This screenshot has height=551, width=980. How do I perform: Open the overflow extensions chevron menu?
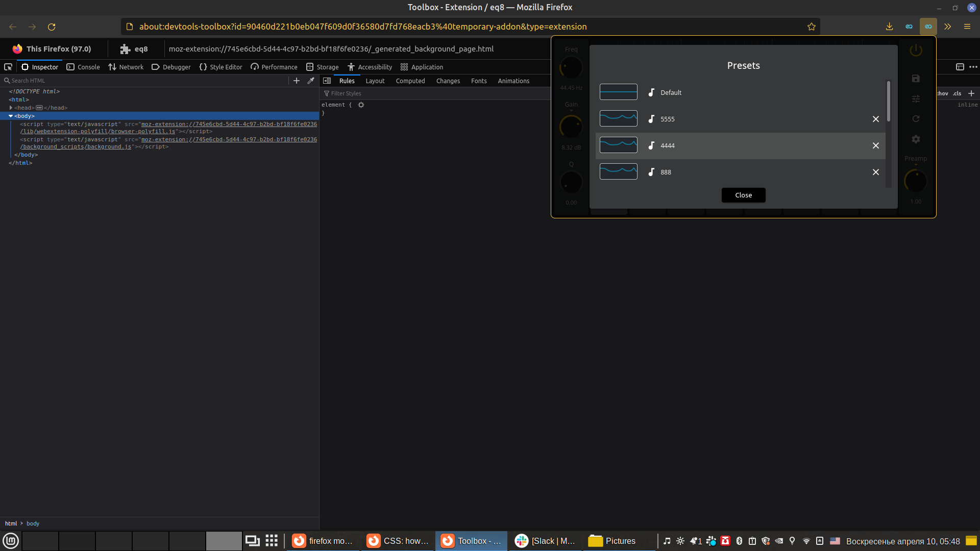pyautogui.click(x=948, y=27)
